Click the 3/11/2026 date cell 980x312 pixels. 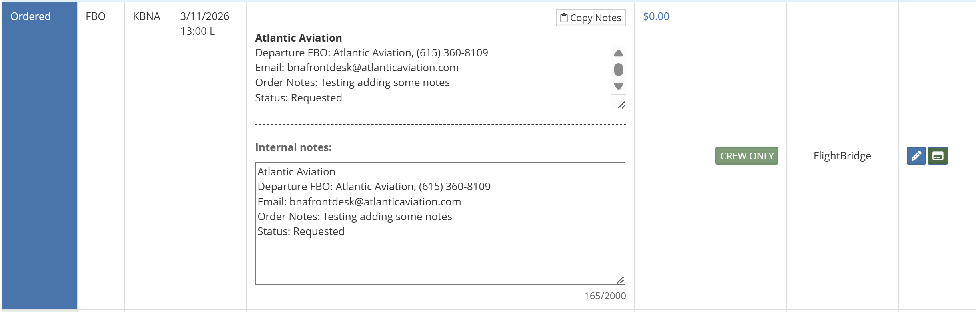tap(204, 16)
